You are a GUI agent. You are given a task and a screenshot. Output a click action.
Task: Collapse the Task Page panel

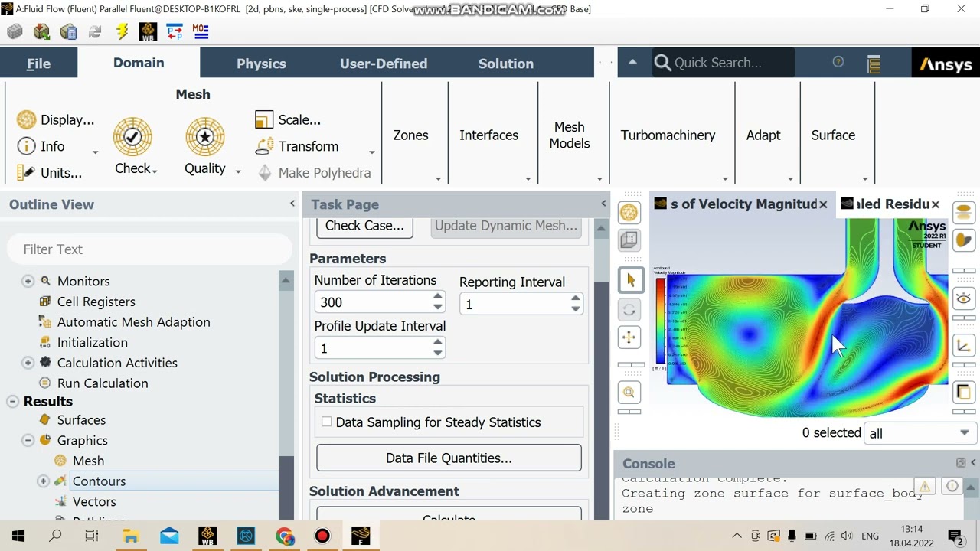(603, 204)
